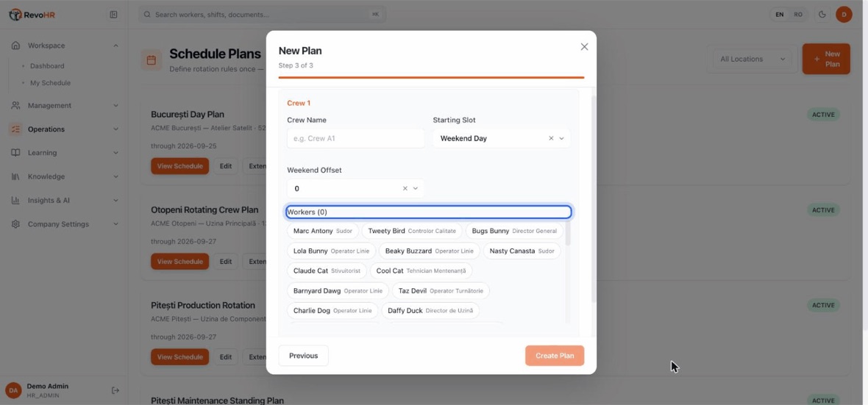Close the New Plan dialog

(584, 47)
